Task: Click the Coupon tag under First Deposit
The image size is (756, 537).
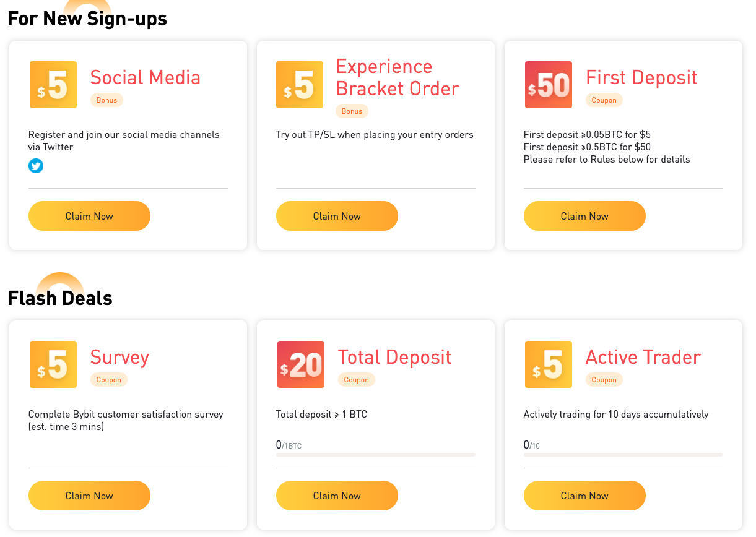Action: click(604, 100)
